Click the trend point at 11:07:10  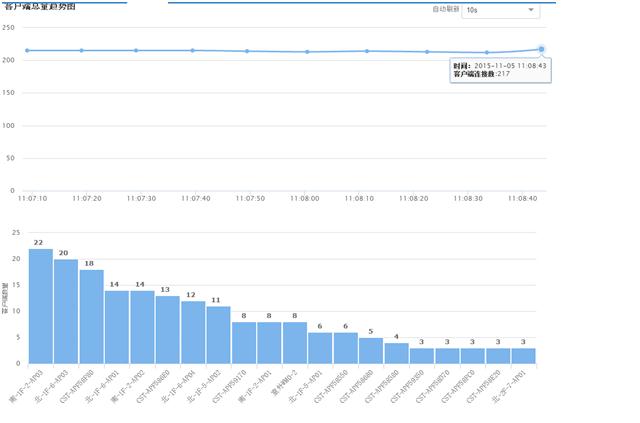(27, 51)
